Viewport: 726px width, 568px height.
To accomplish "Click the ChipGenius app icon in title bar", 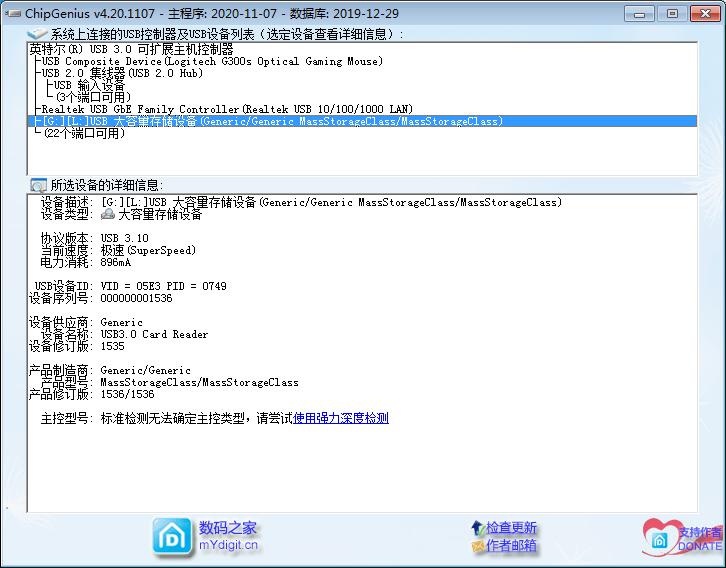I will click(13, 13).
